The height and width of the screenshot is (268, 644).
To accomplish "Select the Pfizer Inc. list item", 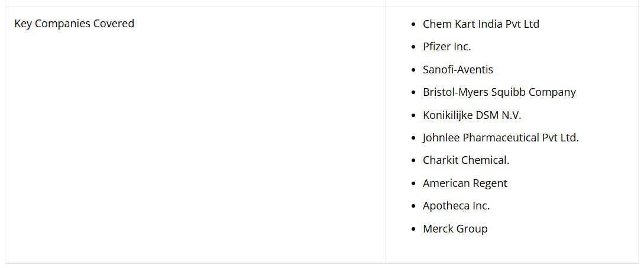I will (x=446, y=47).
